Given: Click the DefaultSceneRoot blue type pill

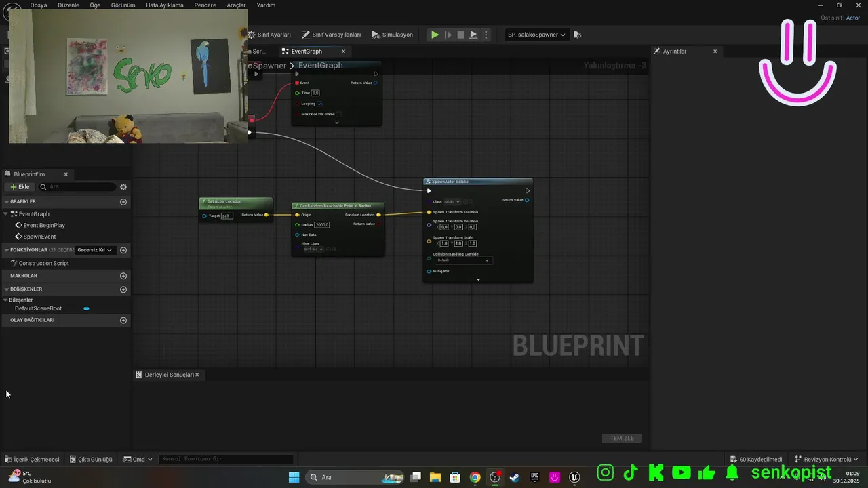Looking at the screenshot, I should [x=86, y=308].
